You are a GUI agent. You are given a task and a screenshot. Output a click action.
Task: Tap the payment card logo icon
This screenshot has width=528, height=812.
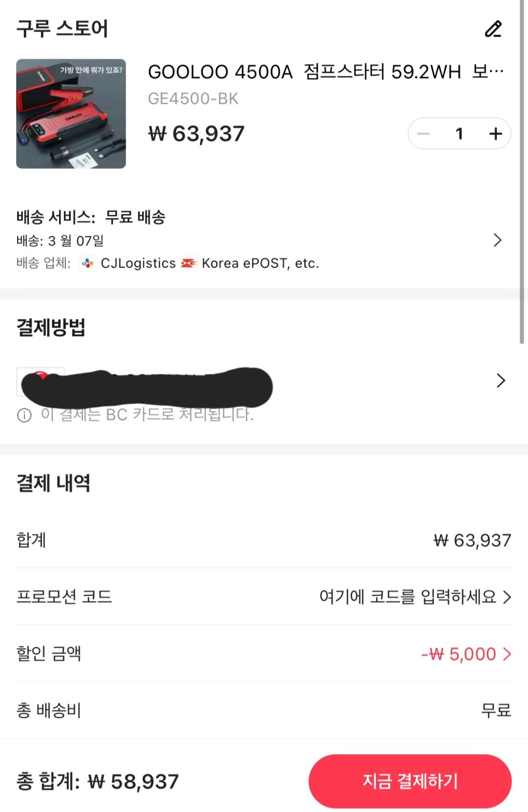click(41, 382)
